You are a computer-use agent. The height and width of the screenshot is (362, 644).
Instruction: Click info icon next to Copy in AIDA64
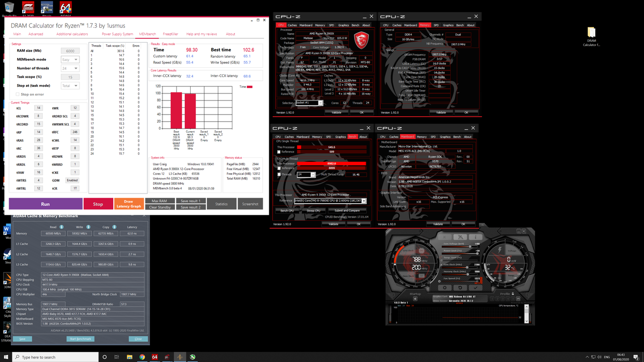(113, 227)
